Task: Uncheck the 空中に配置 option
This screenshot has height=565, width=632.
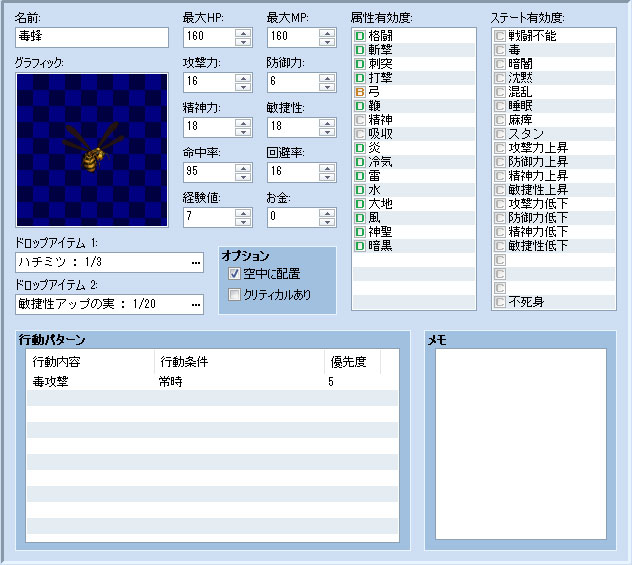Action: 235,274
